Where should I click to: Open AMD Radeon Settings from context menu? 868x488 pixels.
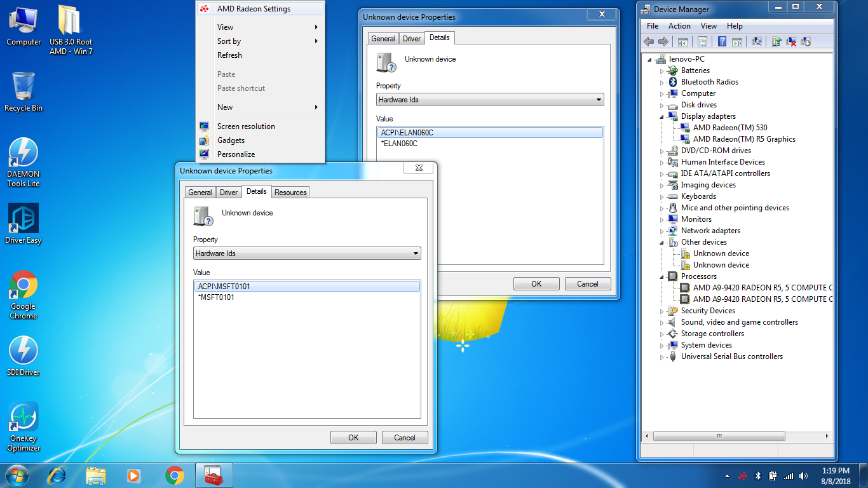click(261, 9)
